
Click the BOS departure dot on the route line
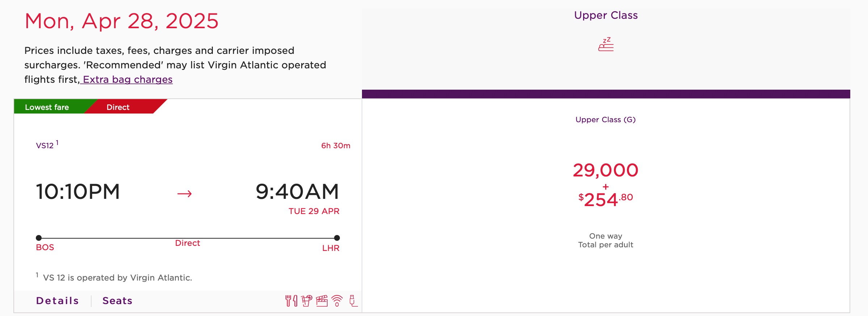tap(38, 238)
